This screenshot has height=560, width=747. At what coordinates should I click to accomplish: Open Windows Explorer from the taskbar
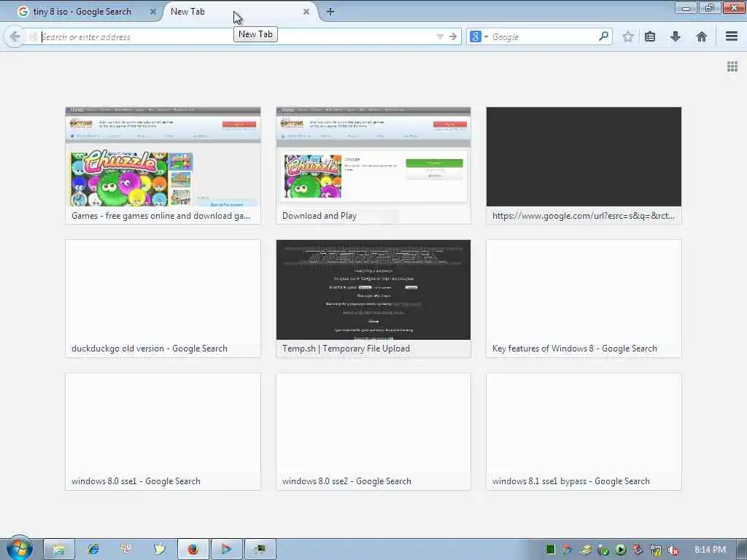point(59,550)
